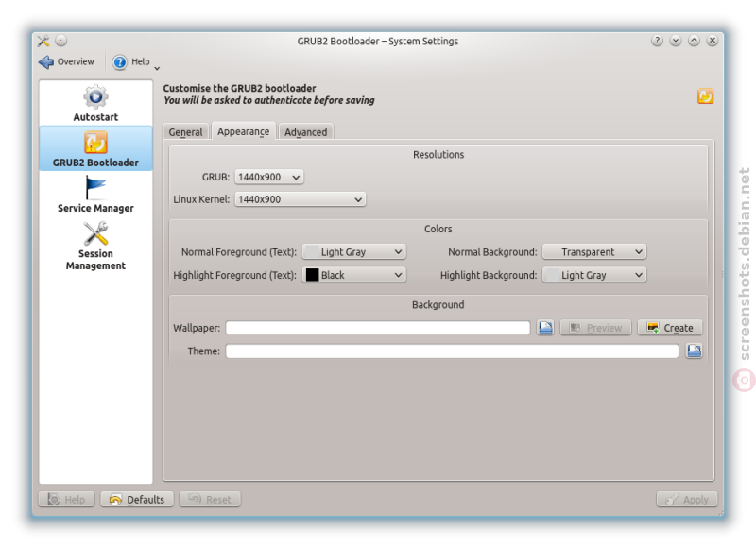Switch to the Advanced tab
Screen dimensions: 756x548
(305, 132)
